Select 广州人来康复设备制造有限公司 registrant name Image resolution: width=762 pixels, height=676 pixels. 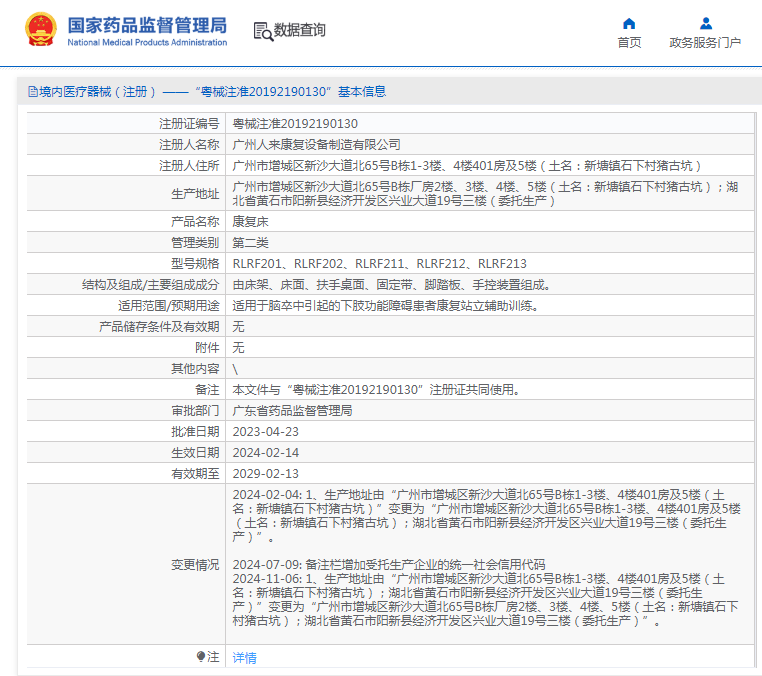tap(316, 145)
